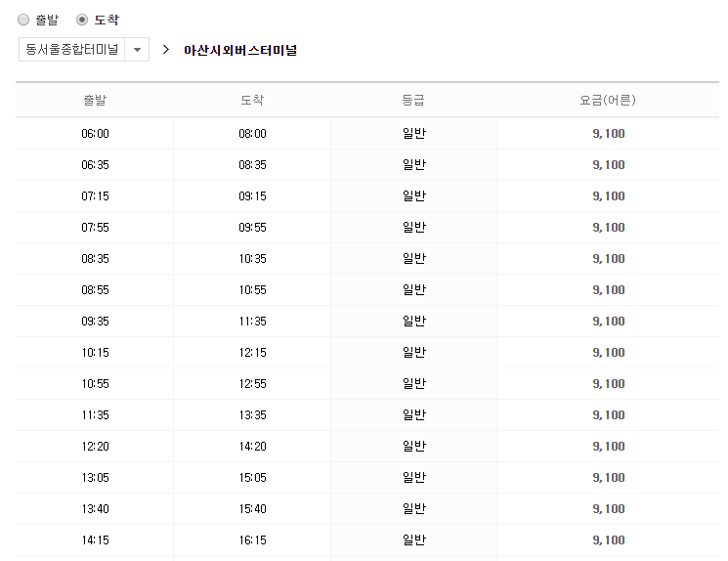The height and width of the screenshot is (561, 728).
Task: Click the 일반 grade in 06:00 row
Action: pyautogui.click(x=413, y=134)
